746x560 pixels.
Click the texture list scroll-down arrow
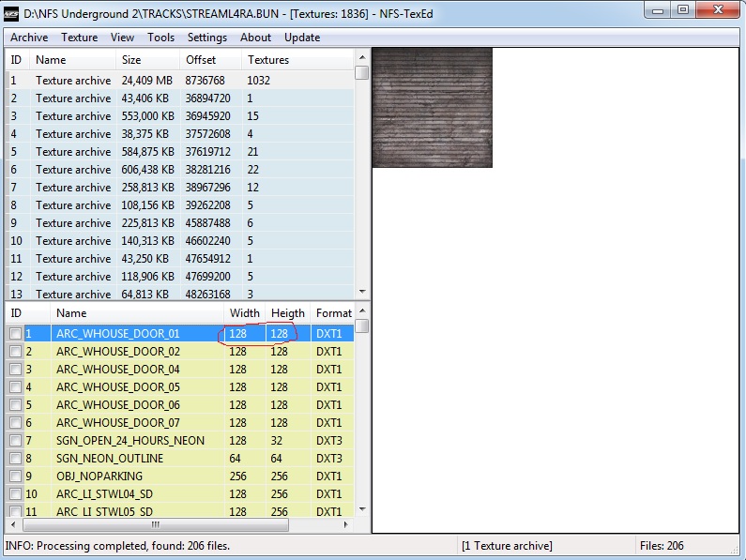coord(362,509)
